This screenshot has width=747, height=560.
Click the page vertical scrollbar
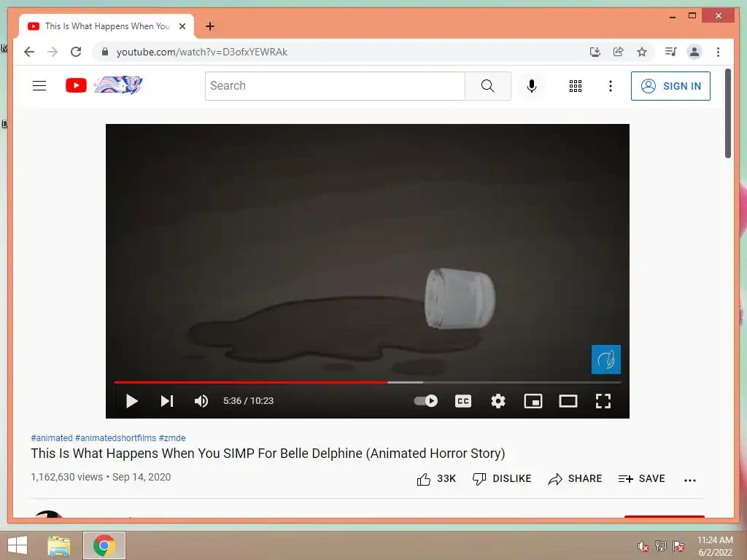[728, 113]
